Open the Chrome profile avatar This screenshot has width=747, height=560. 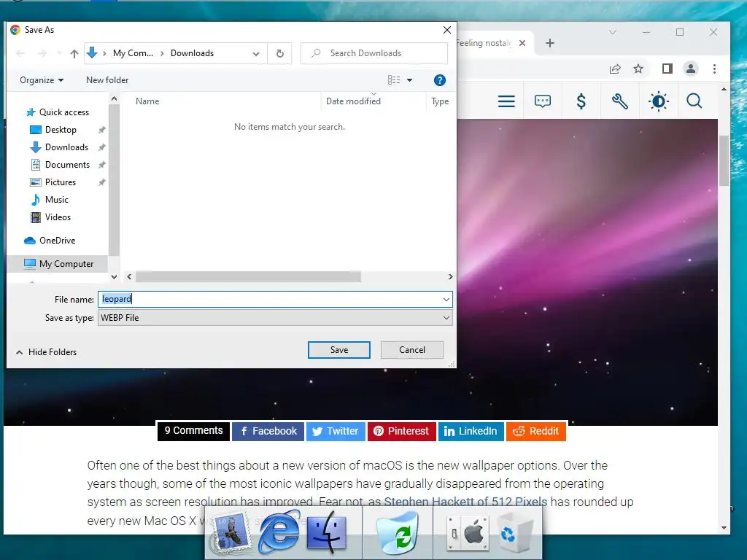click(x=690, y=69)
